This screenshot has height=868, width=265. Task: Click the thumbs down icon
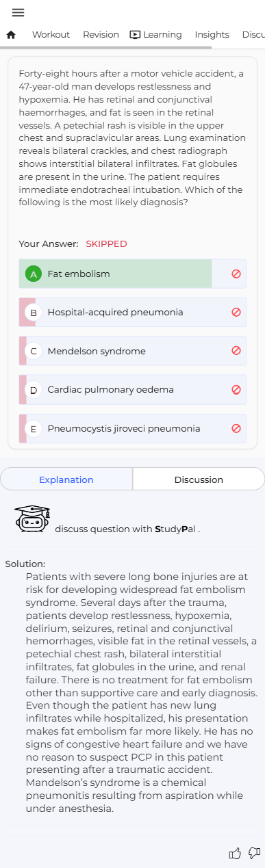click(x=254, y=853)
